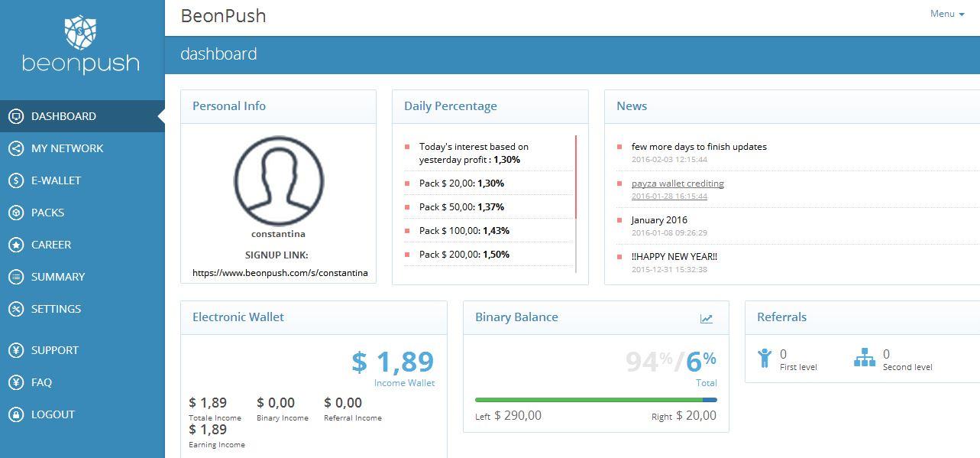Click the green left portion of binary bar
980x458 pixels.
pyautogui.click(x=588, y=399)
